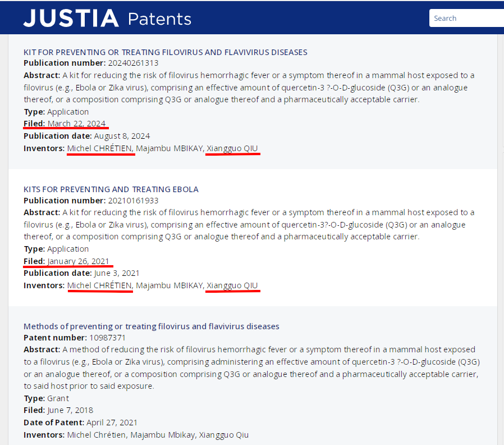Click the Abstract label of Methods patent
The image size is (504, 445).
pos(42,349)
